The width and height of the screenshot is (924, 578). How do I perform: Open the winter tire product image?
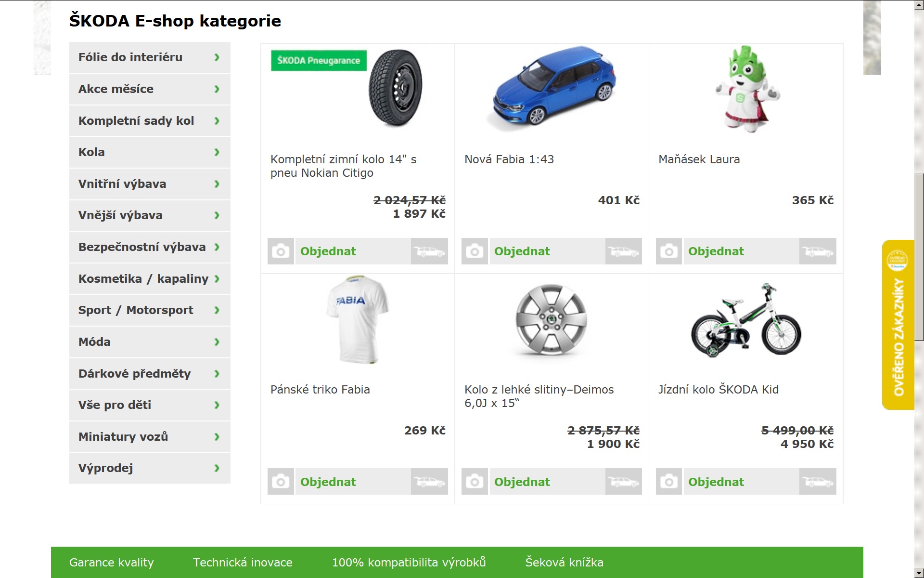(396, 88)
